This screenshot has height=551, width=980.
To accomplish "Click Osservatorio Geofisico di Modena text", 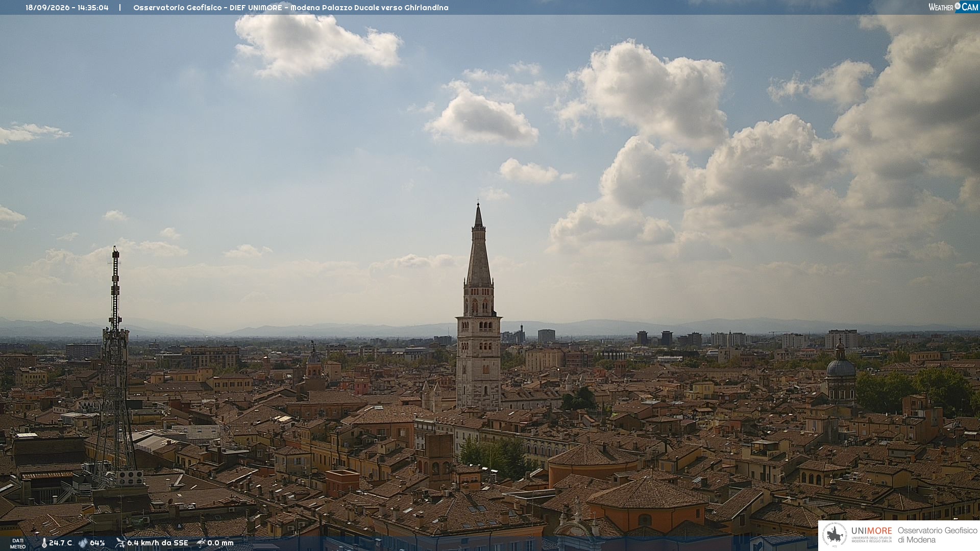I will click(937, 535).
